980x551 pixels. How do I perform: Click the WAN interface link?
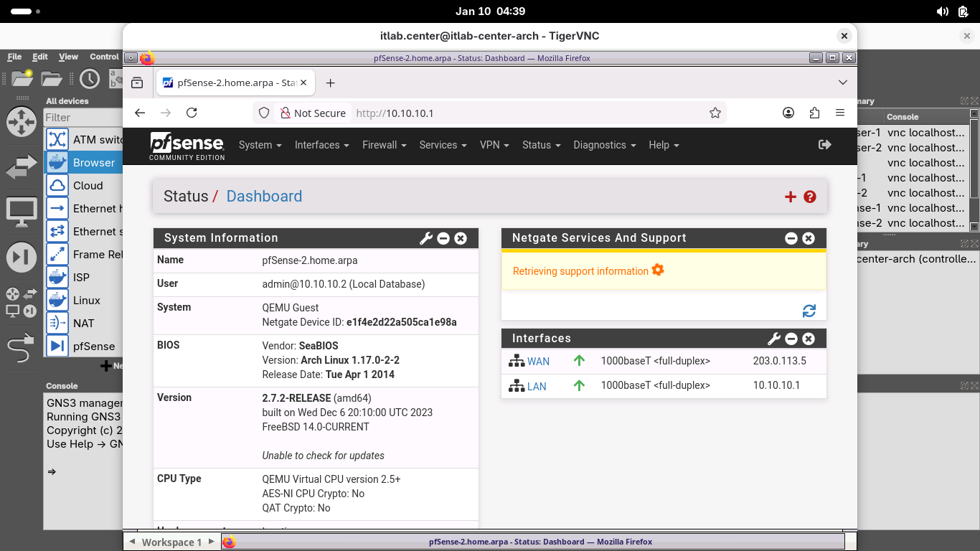tap(538, 362)
